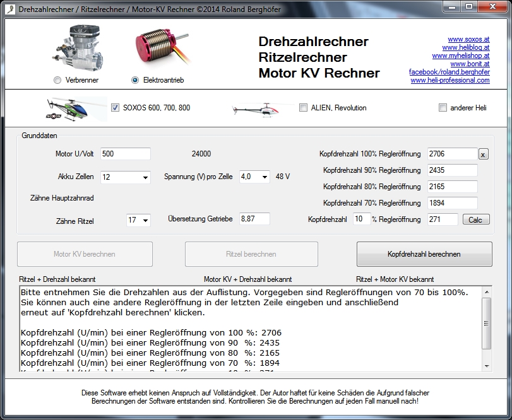The height and width of the screenshot is (420, 512).
Task: Click the scroll down arrow in results box
Action: (x=487, y=366)
